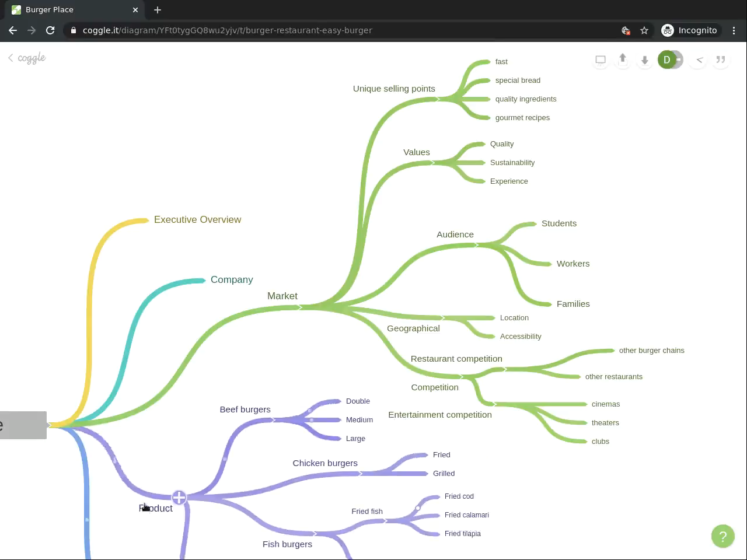747x560 pixels.
Task: Close the Burger Place tab
Action: 135,10
